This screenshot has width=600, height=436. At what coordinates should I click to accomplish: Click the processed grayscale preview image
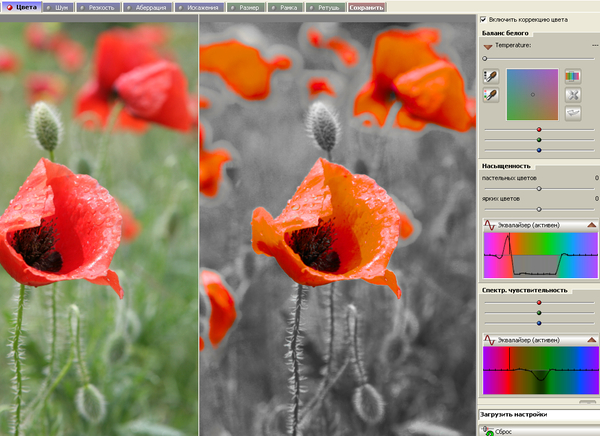tap(338, 229)
